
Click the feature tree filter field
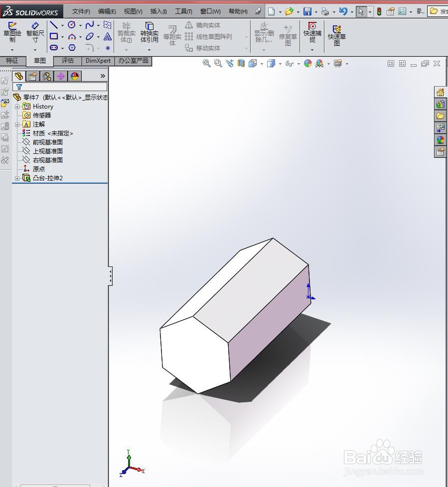coord(60,87)
